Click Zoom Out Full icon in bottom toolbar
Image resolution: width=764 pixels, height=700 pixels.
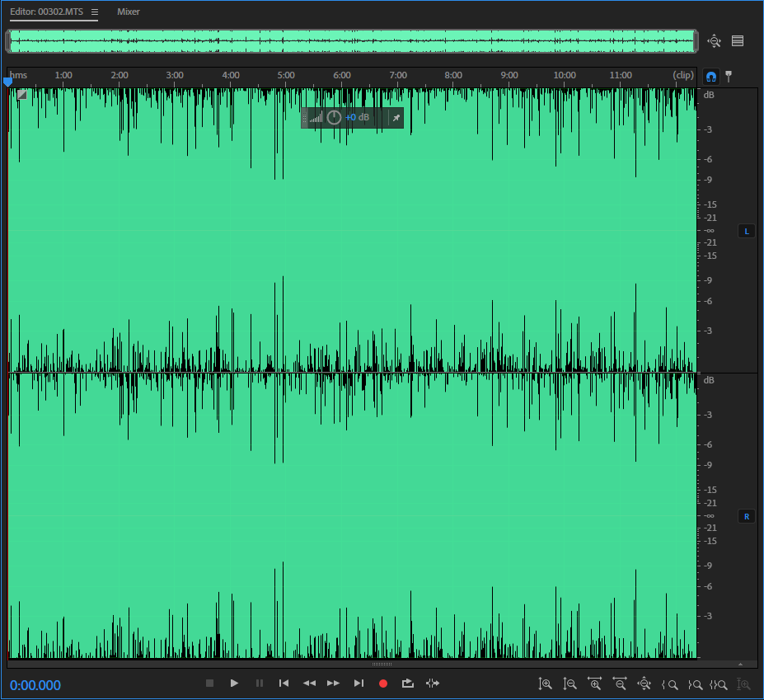644,684
